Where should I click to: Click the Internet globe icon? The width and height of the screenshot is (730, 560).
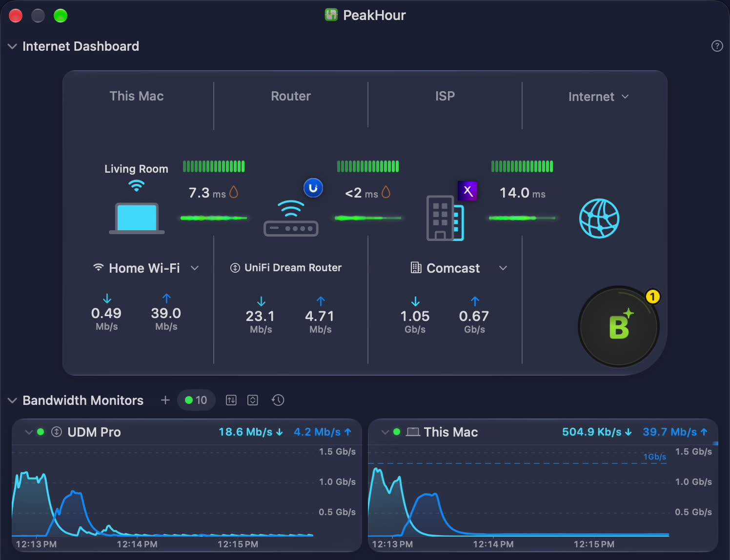click(x=599, y=218)
